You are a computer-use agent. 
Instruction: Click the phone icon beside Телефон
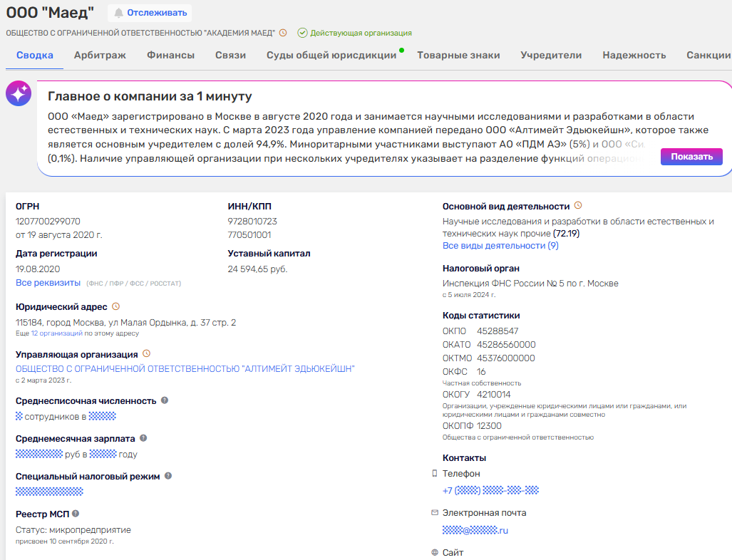(435, 473)
